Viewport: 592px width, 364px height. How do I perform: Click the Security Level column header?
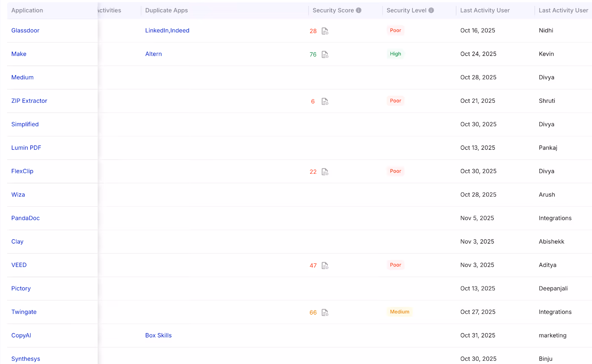pyautogui.click(x=406, y=10)
